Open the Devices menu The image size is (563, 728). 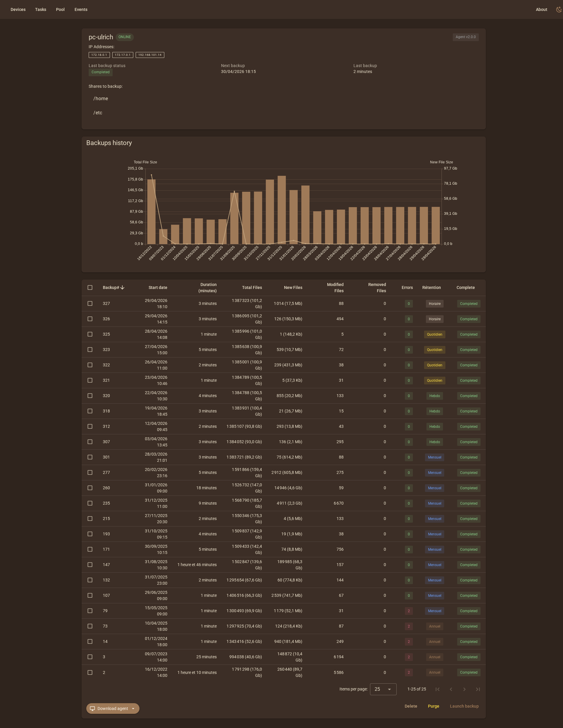coord(18,9)
